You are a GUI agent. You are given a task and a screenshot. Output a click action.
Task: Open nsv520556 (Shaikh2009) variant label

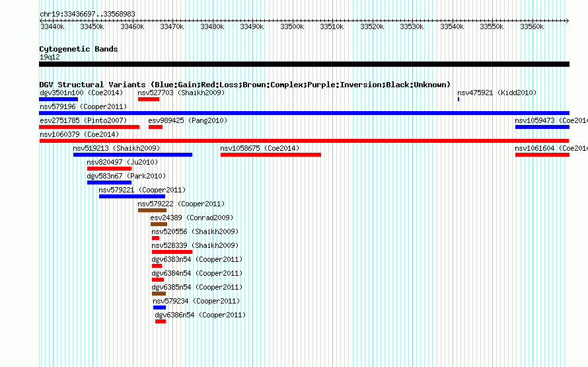click(195, 231)
